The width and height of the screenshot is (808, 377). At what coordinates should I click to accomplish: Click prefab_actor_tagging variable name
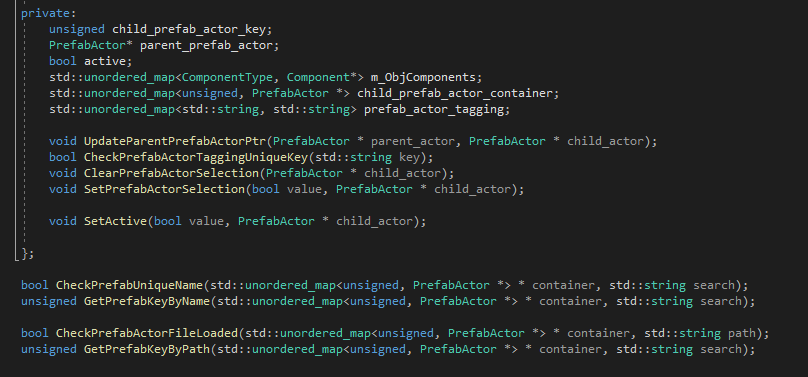click(x=433, y=109)
